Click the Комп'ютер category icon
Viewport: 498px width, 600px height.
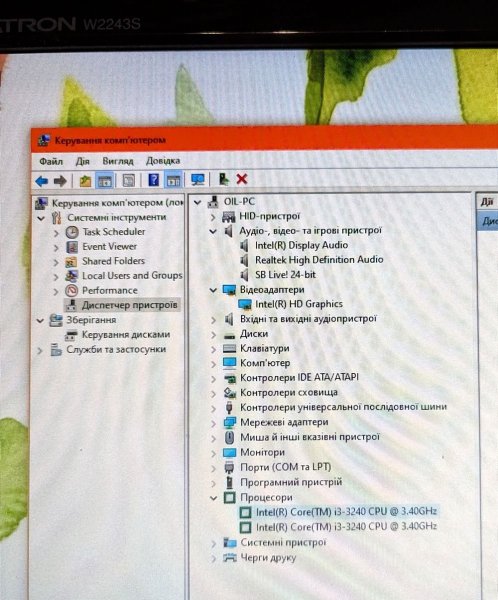(x=229, y=363)
